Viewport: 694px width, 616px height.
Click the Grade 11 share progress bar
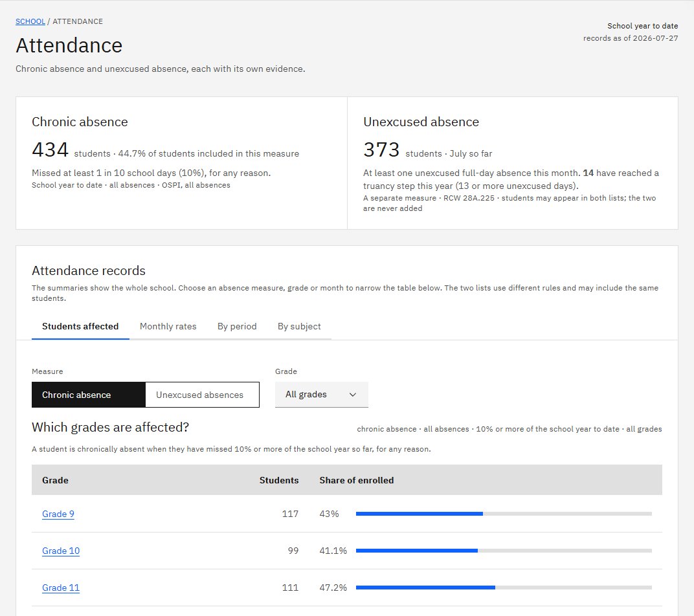[504, 588]
